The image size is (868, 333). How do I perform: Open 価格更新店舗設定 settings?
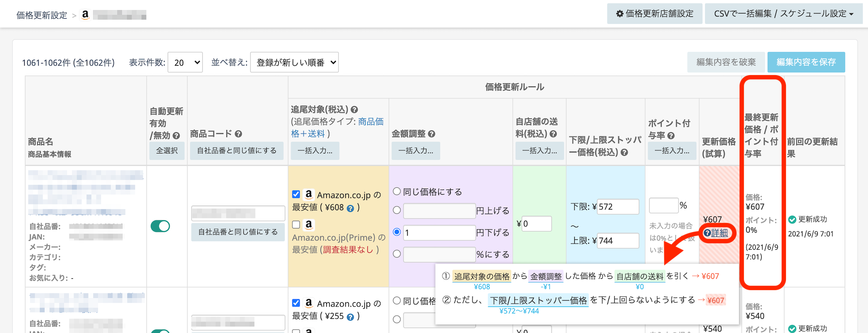(655, 14)
